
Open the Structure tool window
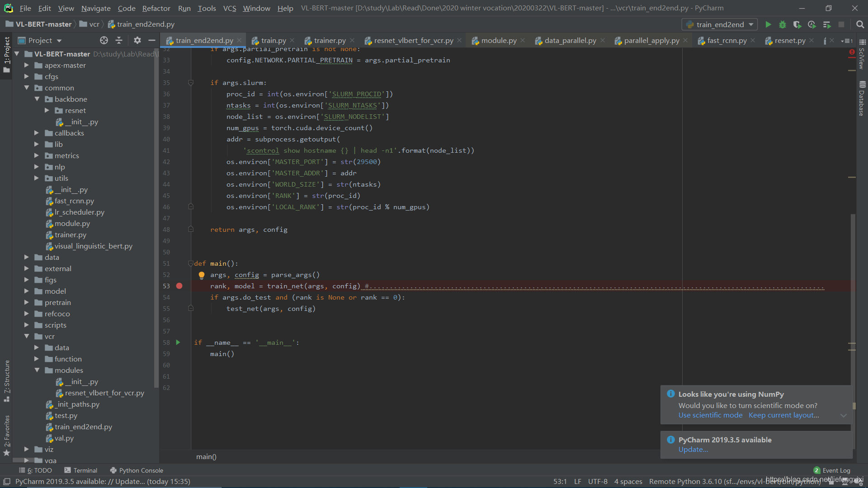click(7, 381)
